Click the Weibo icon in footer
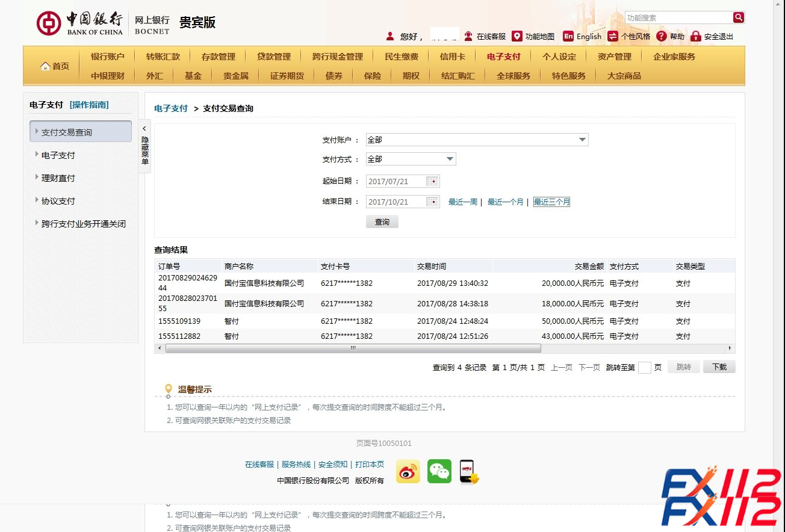Screen dimensions: 785x532 (408, 471)
